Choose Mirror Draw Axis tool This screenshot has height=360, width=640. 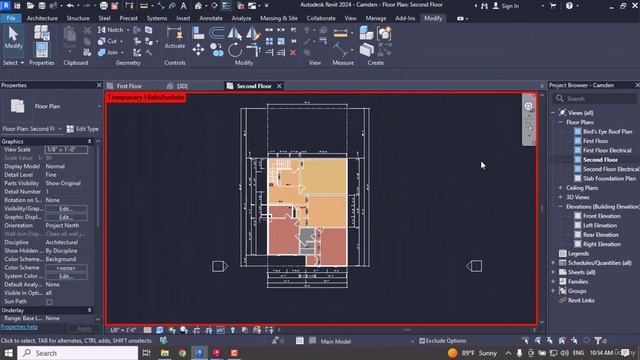coord(253,33)
